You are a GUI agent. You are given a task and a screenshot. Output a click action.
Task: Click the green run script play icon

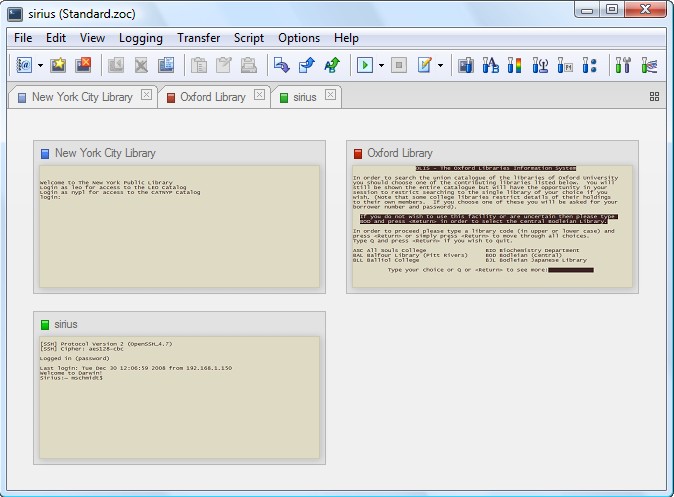click(x=365, y=65)
